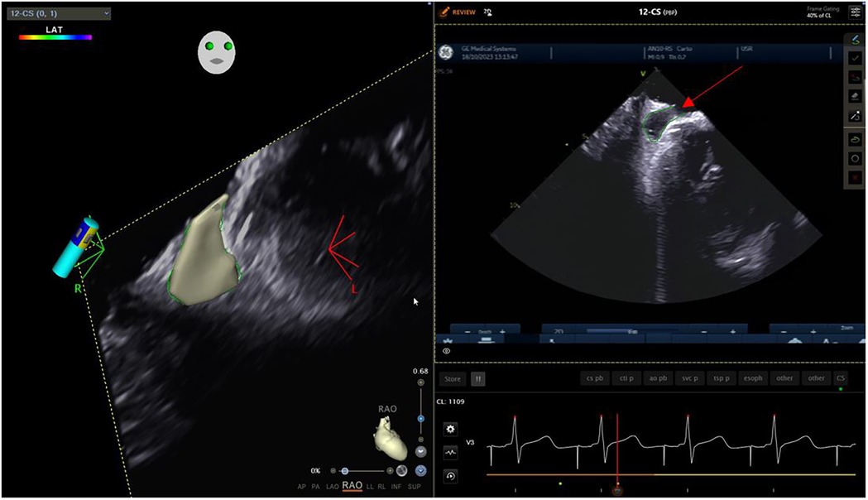
Task: Click the pause playback button
Action: (x=477, y=379)
